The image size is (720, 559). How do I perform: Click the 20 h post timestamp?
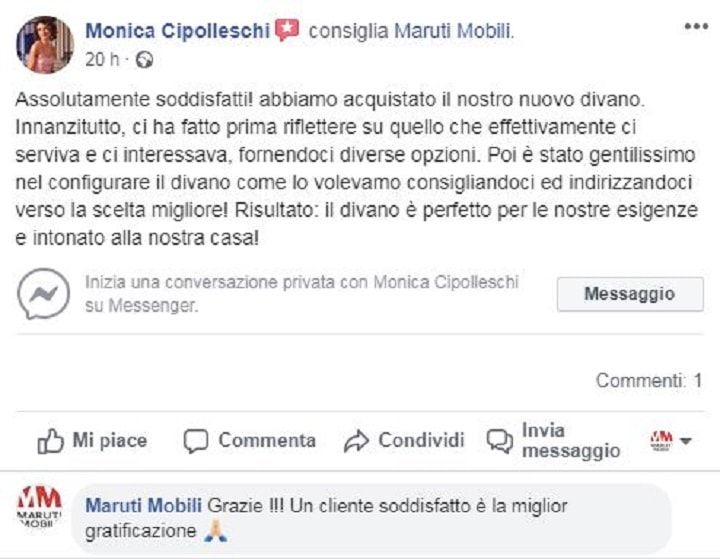(x=103, y=60)
